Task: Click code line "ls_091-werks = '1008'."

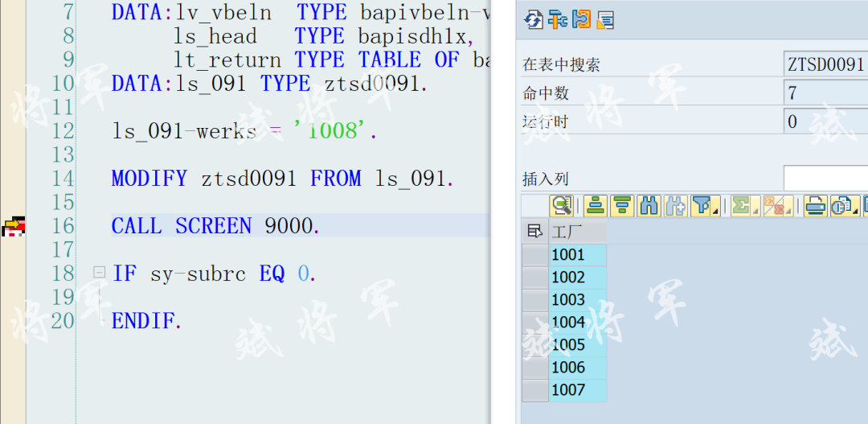Action: click(244, 131)
